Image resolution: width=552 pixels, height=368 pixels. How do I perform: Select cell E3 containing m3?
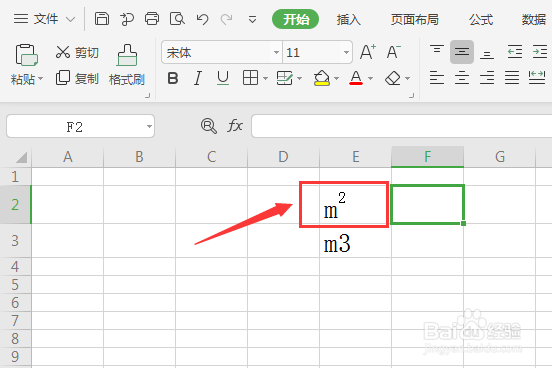tap(355, 241)
